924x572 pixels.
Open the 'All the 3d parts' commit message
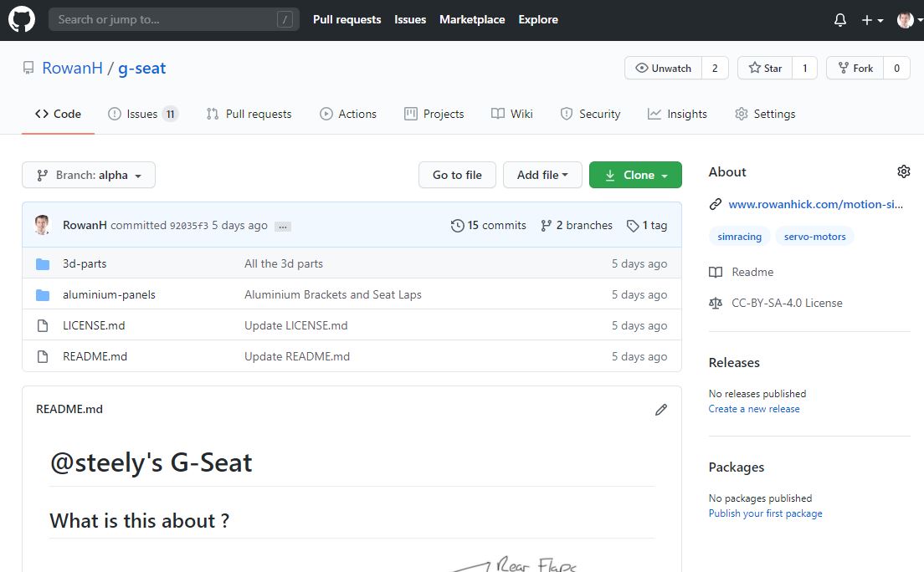click(x=284, y=264)
